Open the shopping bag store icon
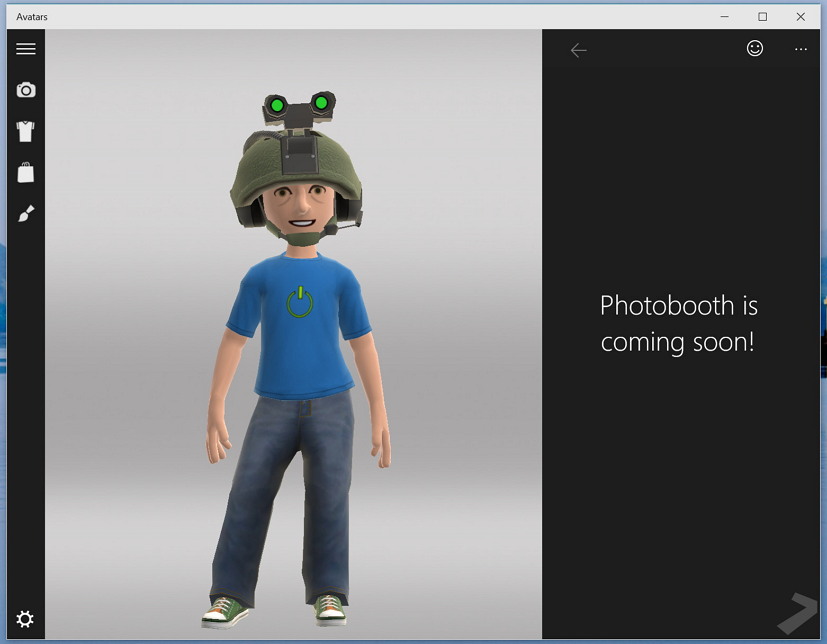827x644 pixels. [26, 172]
